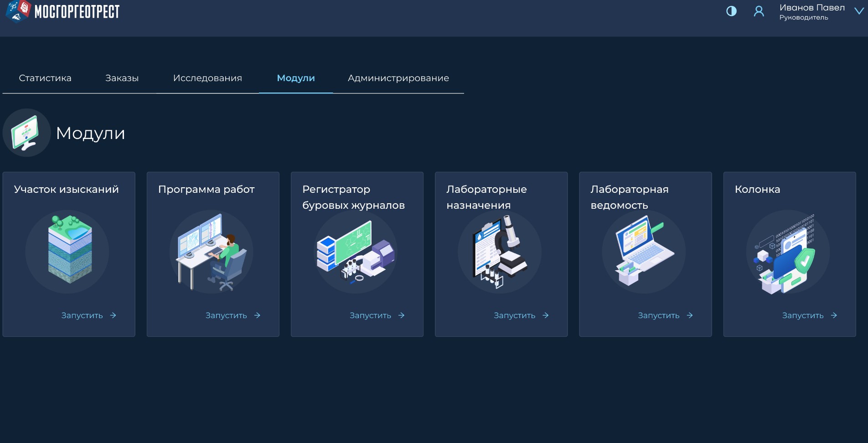Click the Иванов Павел user name
This screenshot has height=443, width=868.
(x=812, y=8)
